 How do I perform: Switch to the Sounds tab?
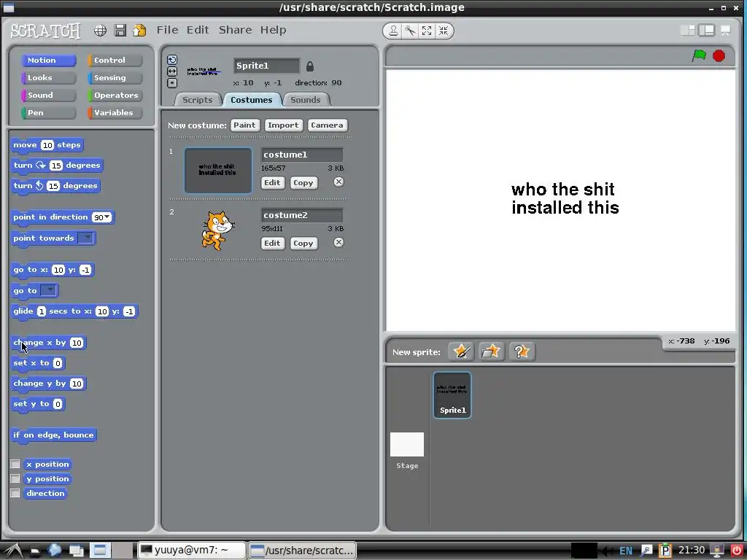point(306,100)
